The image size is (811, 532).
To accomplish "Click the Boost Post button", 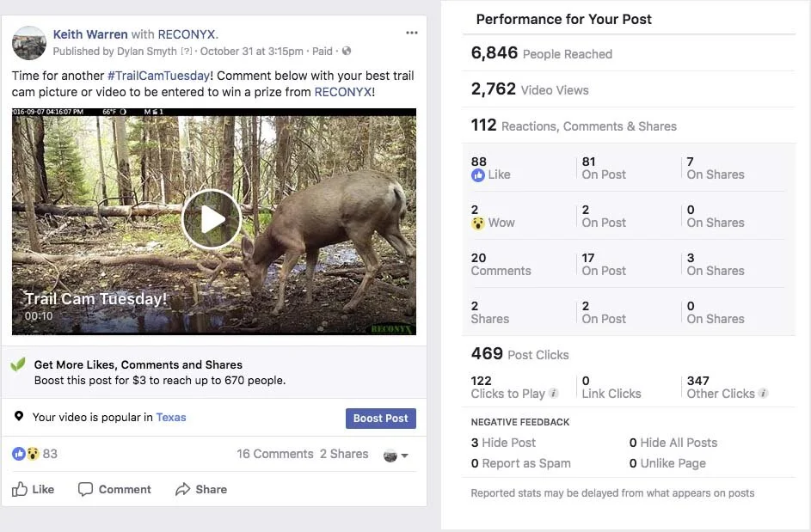I will coord(381,419).
